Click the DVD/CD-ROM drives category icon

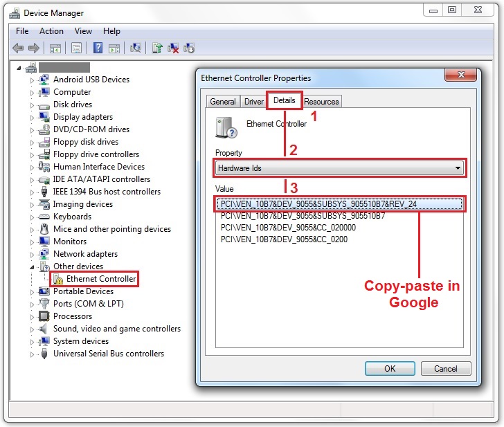pos(44,129)
